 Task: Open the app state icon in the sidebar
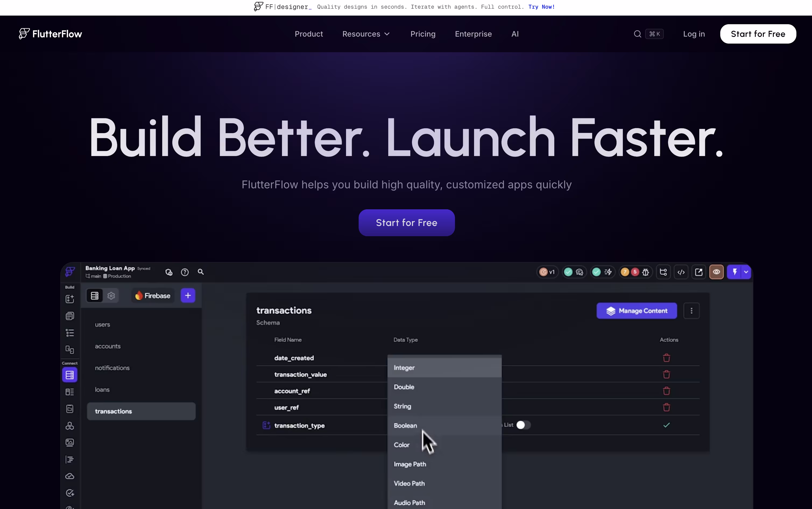point(70,409)
